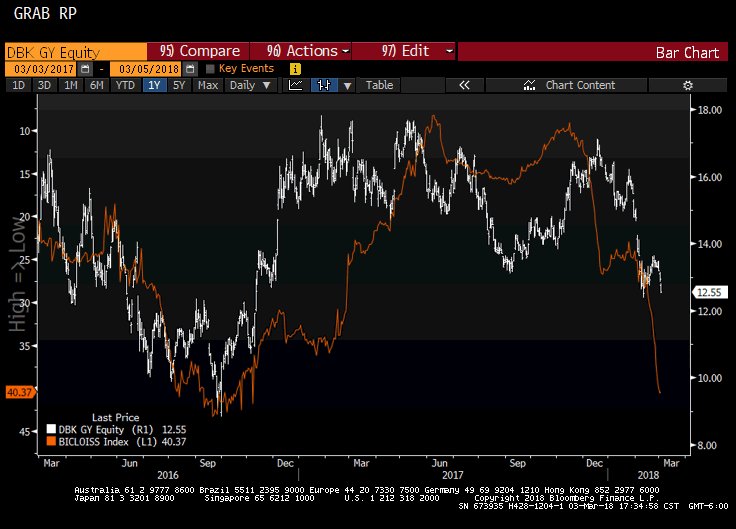The image size is (736, 529).
Task: Open the Daily frequency dropdown
Action: [x=250, y=85]
